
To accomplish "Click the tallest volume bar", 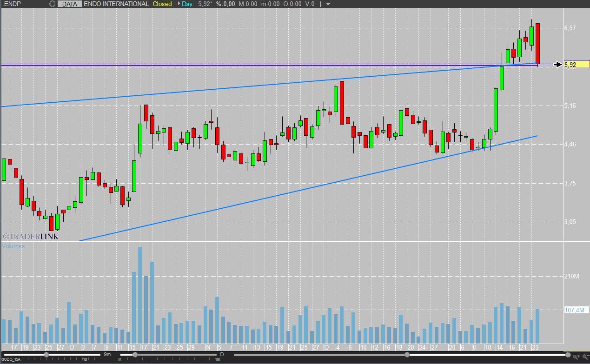I will pyautogui.click(x=140, y=295).
